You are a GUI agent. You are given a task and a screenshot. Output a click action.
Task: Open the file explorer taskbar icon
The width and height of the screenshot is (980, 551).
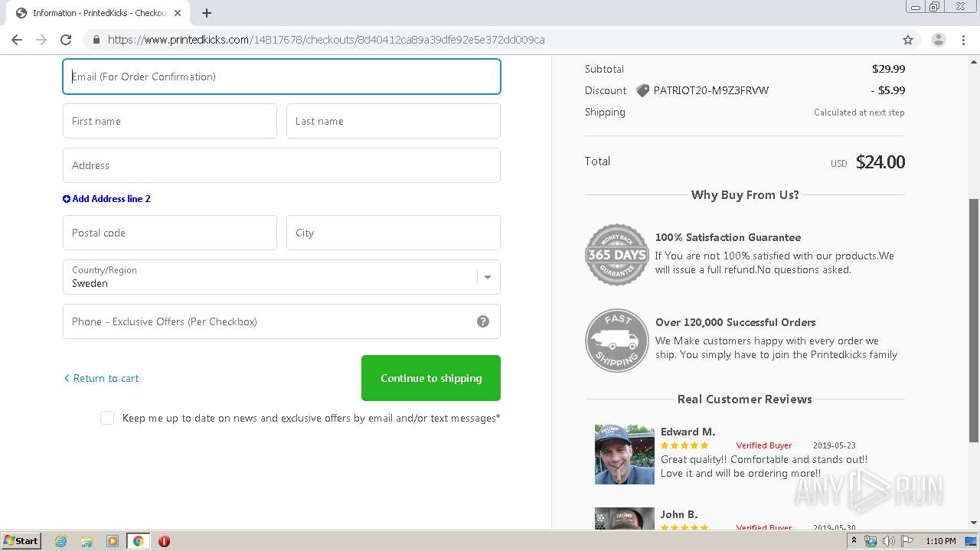pyautogui.click(x=87, y=541)
